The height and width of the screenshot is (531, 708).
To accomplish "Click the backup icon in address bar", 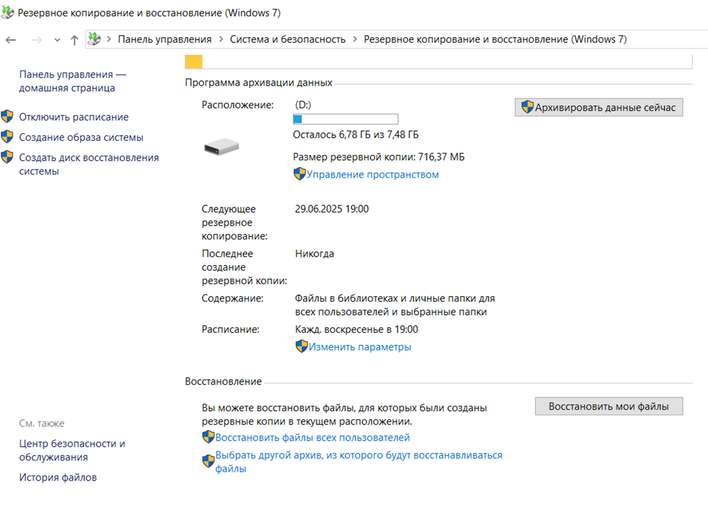I will pos(94,39).
